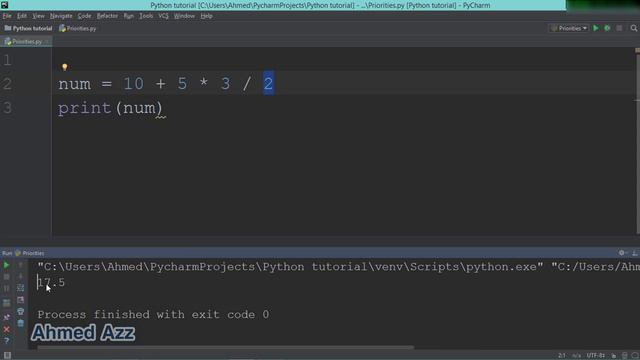Close the Run tab with the red X
The image size is (640, 360).
point(7,329)
